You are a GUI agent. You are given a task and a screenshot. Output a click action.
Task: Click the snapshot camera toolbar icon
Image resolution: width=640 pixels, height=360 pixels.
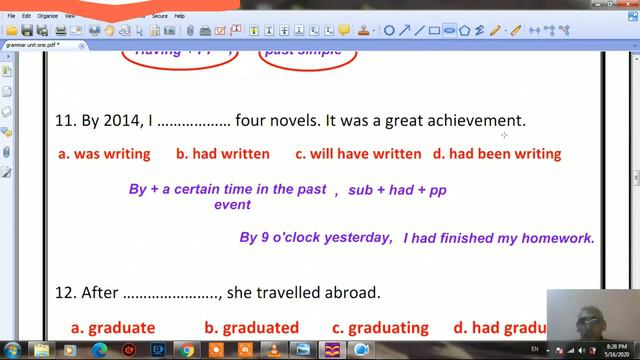point(169,31)
